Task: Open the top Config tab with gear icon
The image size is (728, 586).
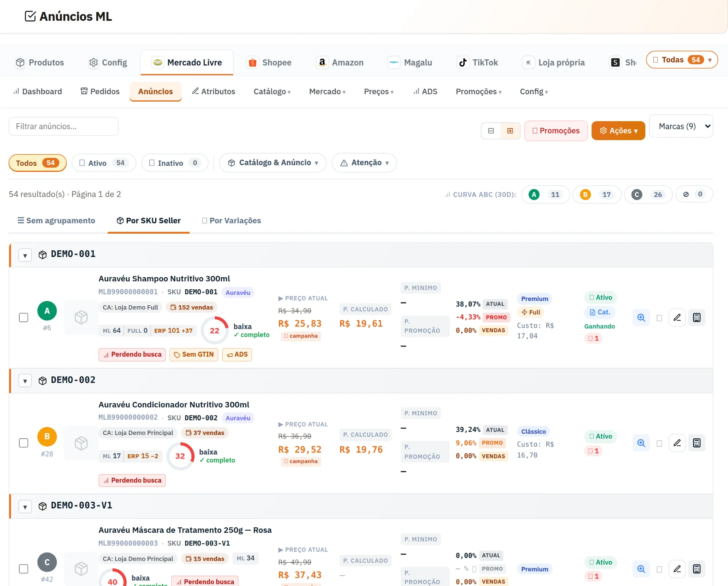Action: pos(108,63)
